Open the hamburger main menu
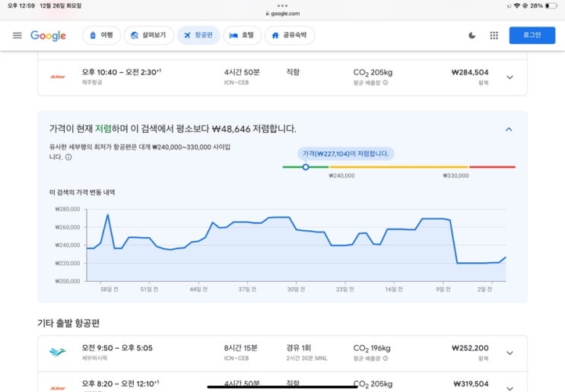 (x=17, y=35)
